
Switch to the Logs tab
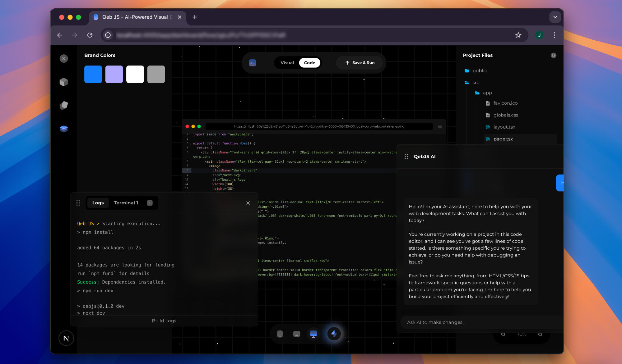pos(98,203)
